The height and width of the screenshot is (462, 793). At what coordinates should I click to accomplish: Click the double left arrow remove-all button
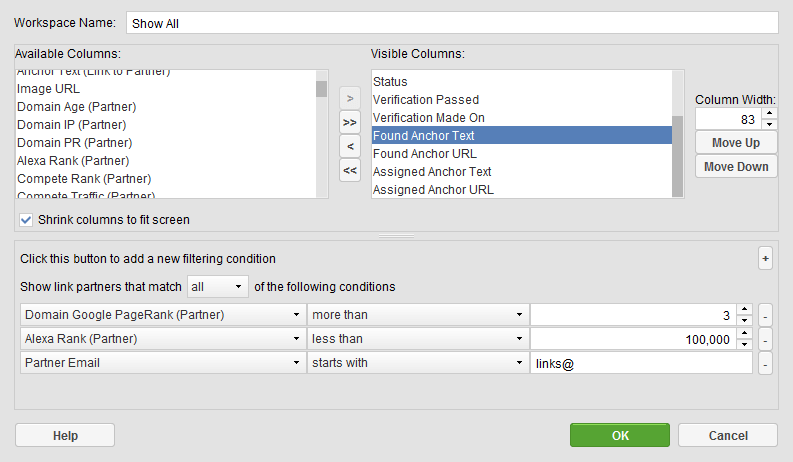349,170
